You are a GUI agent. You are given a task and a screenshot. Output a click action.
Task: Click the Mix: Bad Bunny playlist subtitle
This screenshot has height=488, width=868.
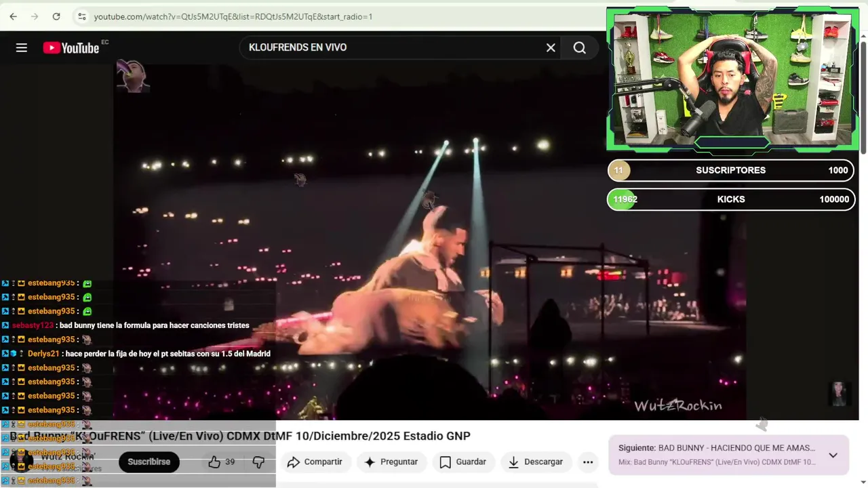(x=717, y=462)
